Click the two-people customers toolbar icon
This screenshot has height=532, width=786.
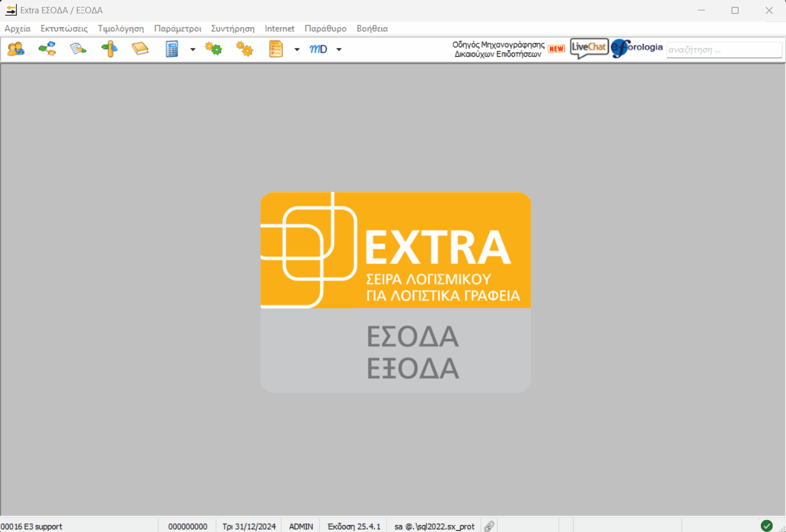(16, 49)
